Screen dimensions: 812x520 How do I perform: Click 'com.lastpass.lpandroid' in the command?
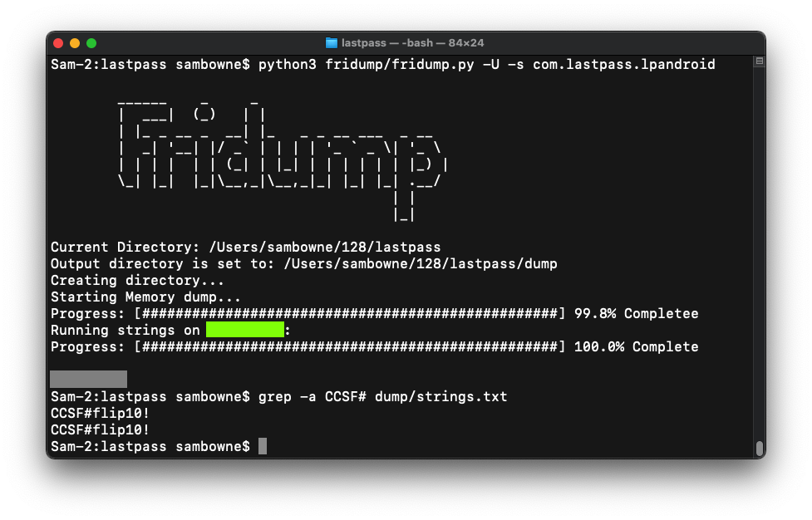(x=624, y=65)
